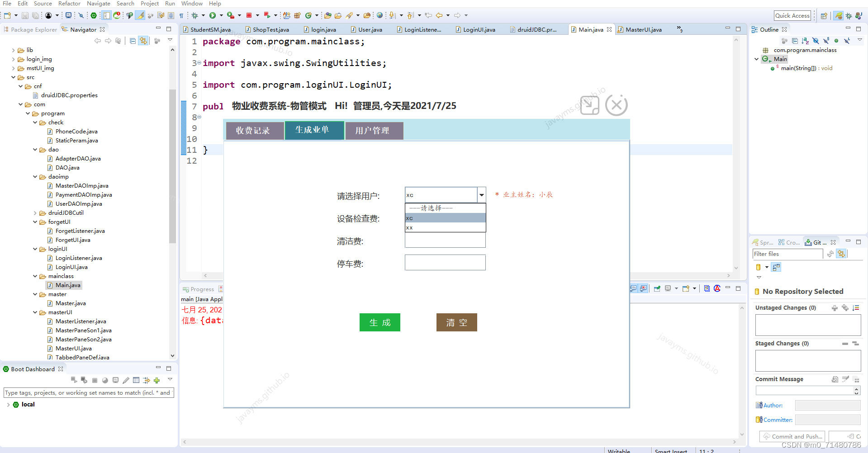Switch to Spring perspective leaf icon
The image size is (868, 453).
tap(838, 16)
